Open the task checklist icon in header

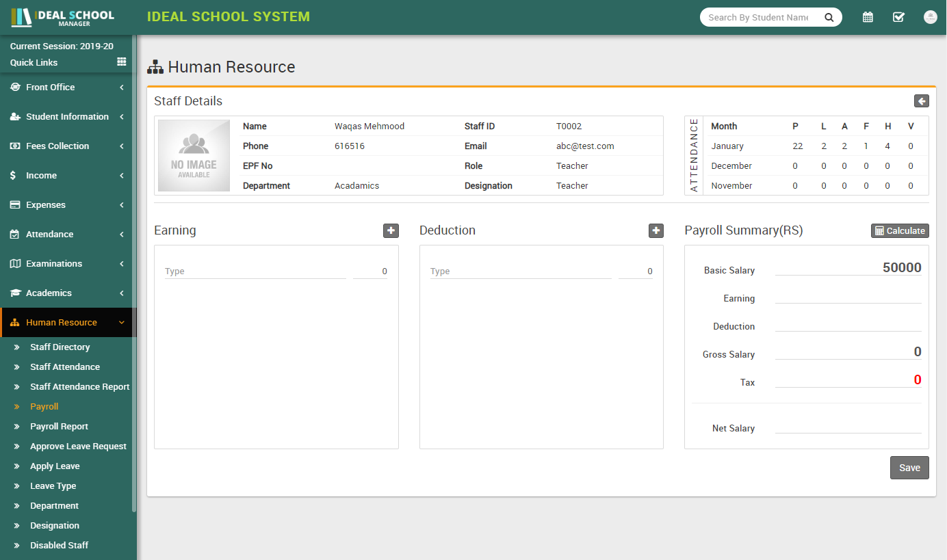899,17
